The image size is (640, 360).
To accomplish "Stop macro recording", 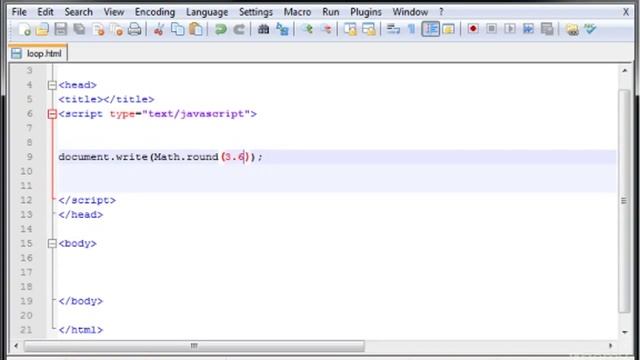I will (491, 29).
